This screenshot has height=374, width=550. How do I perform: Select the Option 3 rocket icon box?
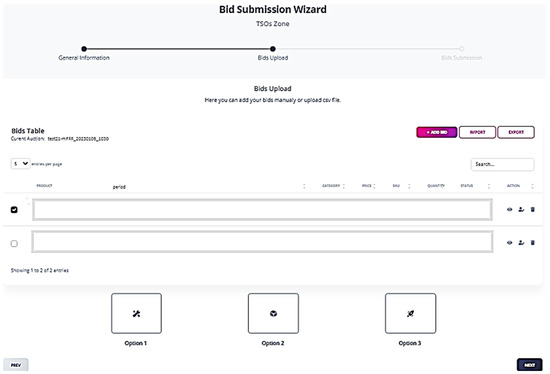[410, 313]
